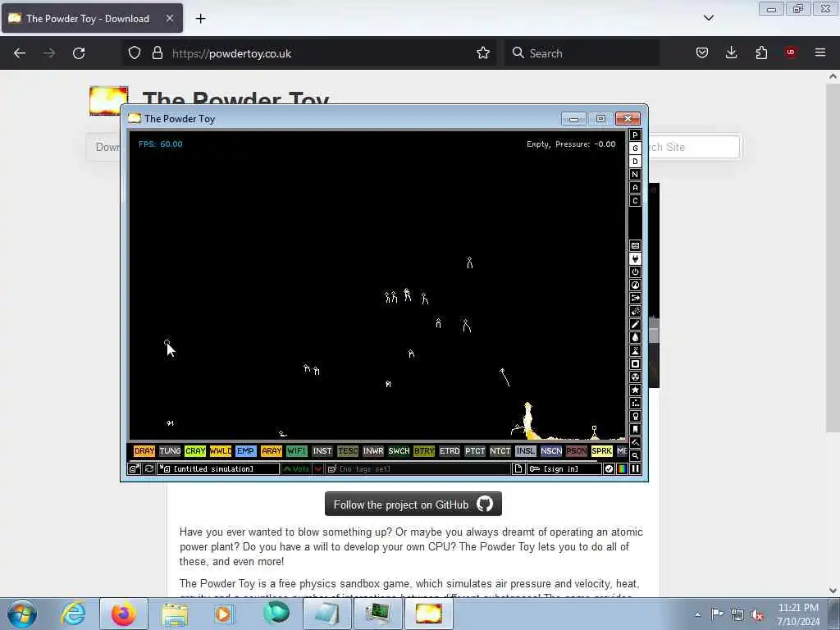
Task: Open the Sensors gauge section icon
Action: (x=635, y=285)
